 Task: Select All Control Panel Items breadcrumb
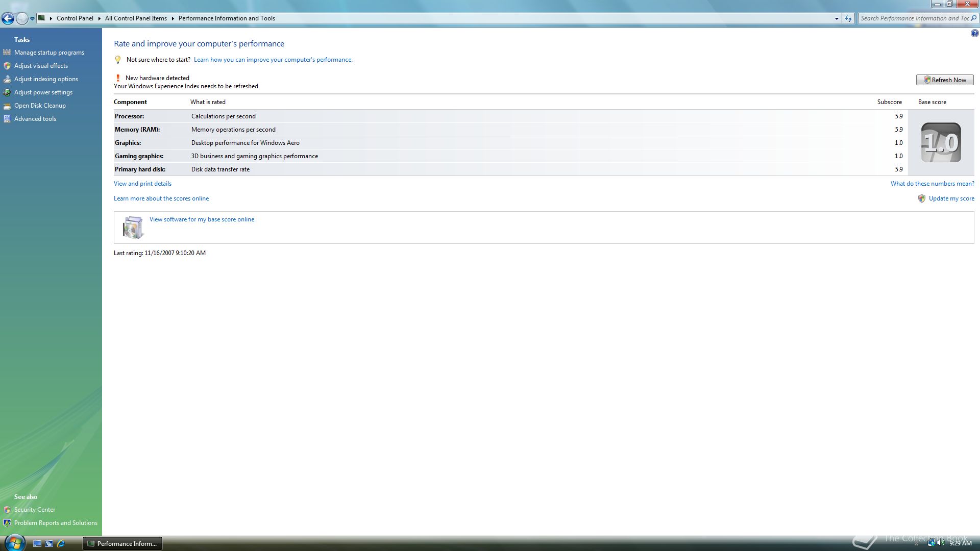pos(136,18)
